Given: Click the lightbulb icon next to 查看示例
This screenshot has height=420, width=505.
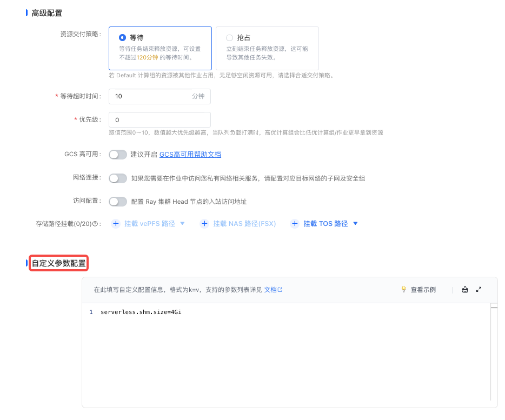Looking at the screenshot, I should [x=403, y=290].
